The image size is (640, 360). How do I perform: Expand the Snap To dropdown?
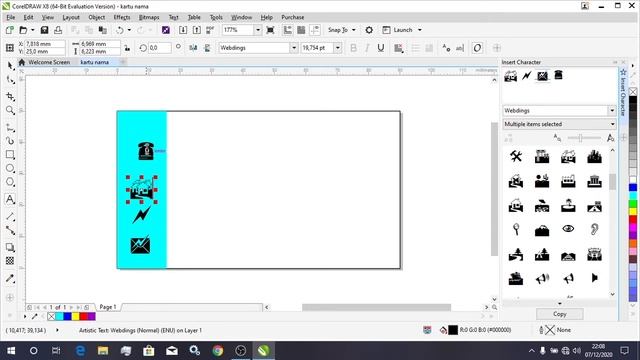[x=353, y=30]
